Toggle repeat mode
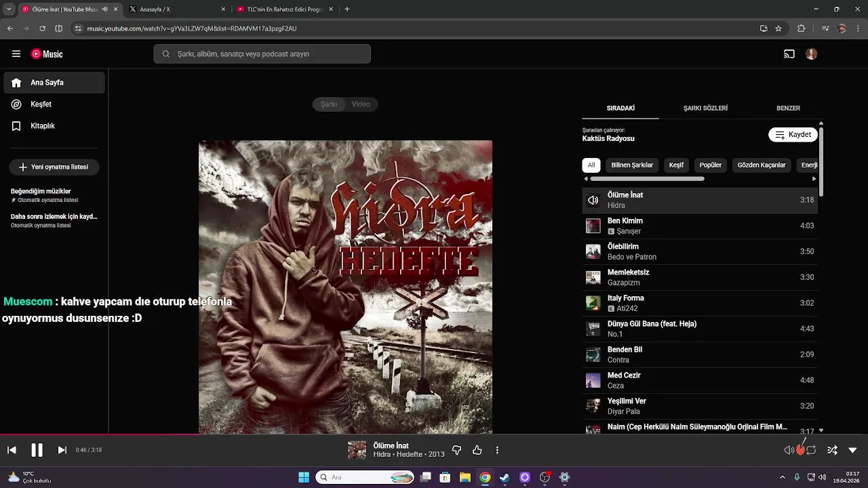 [811, 450]
